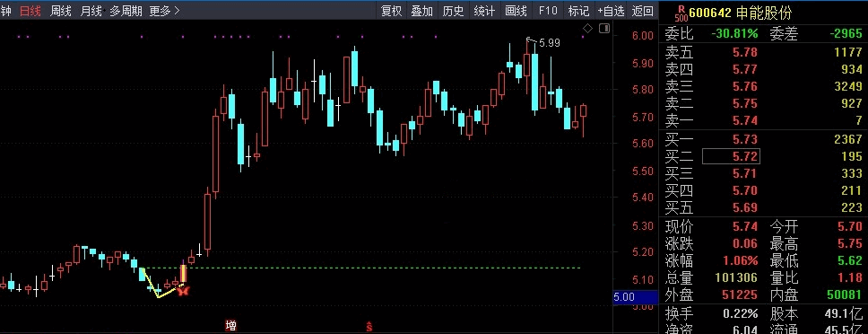868x334 pixels.
Task: Click the 标记 mark button
Action: pyautogui.click(x=578, y=11)
